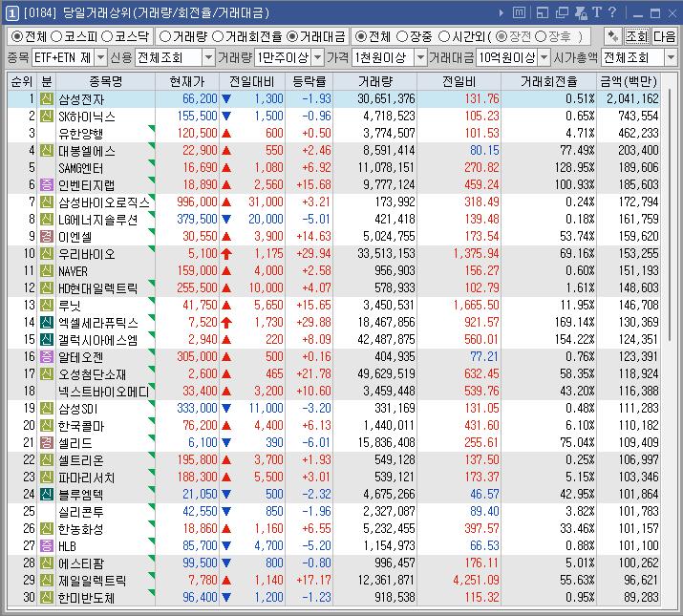Image resolution: width=683 pixels, height=616 pixels.
Task: Select the 전체 radio next to 장중
Action: click(x=361, y=36)
